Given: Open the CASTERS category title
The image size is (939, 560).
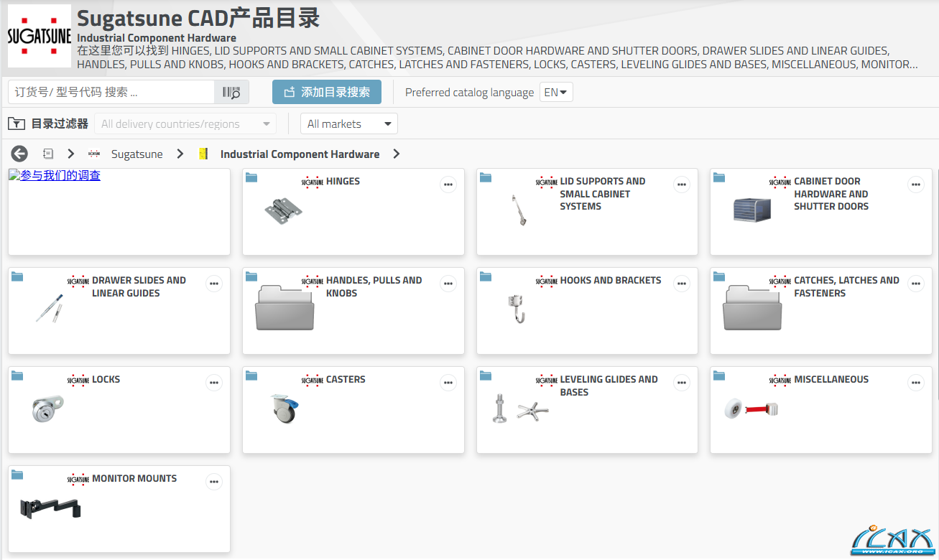Looking at the screenshot, I should tap(346, 379).
